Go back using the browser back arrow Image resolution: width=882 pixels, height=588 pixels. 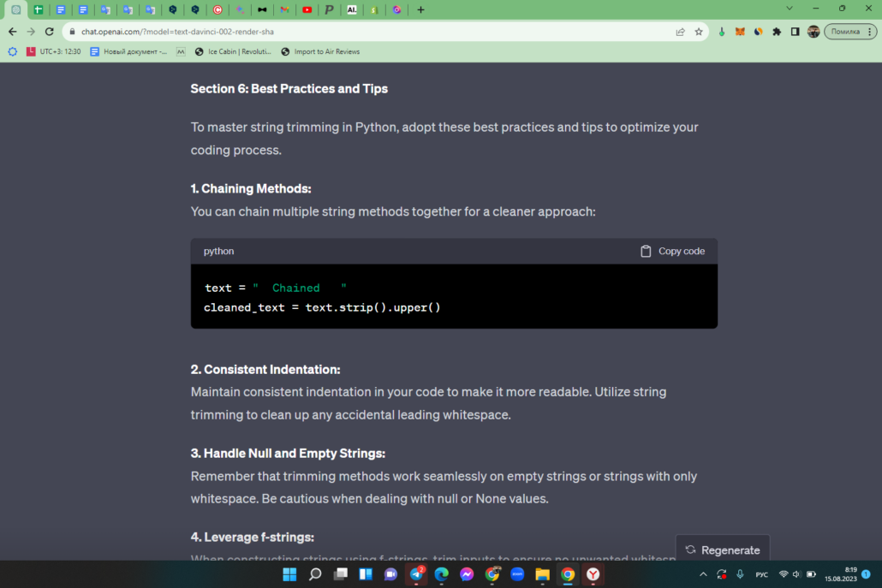[x=12, y=32]
